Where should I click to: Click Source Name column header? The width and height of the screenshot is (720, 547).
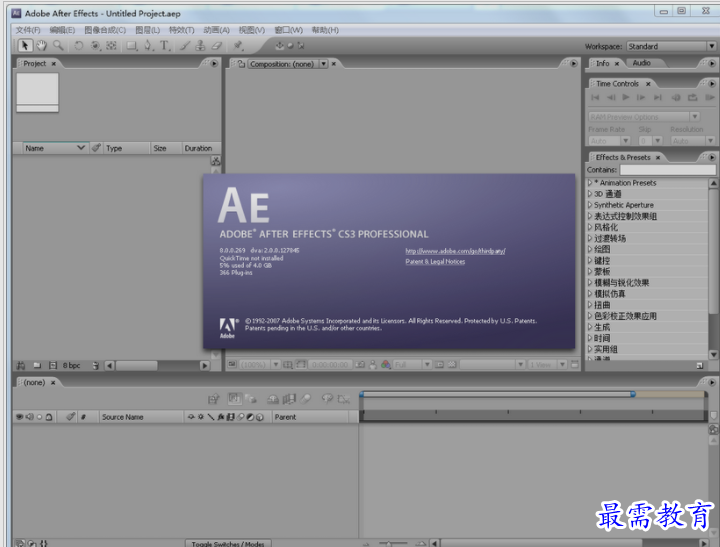[x=141, y=417]
